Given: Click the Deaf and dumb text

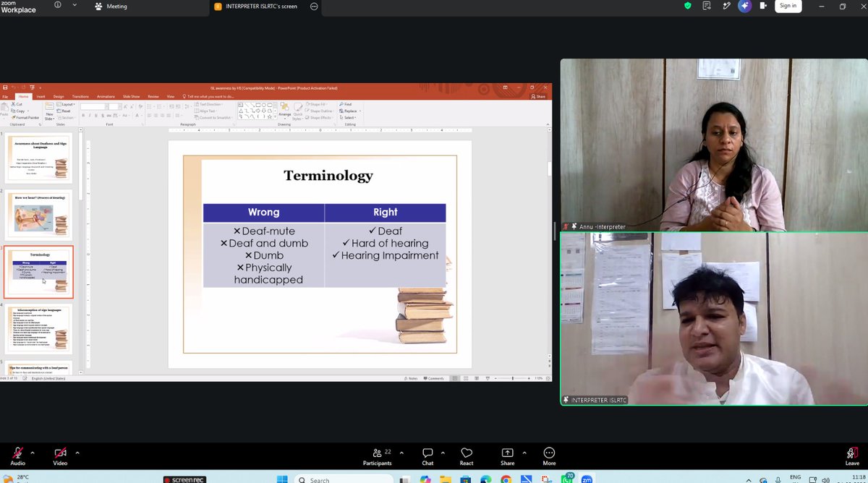Looking at the screenshot, I should [x=268, y=244].
